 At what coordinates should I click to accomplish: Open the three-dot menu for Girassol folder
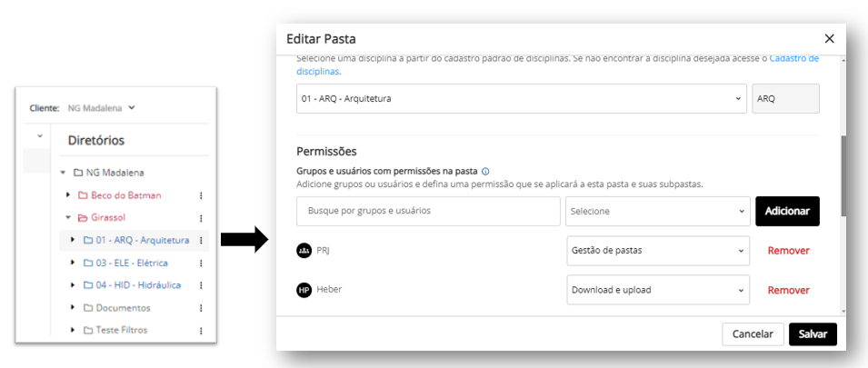[201, 218]
